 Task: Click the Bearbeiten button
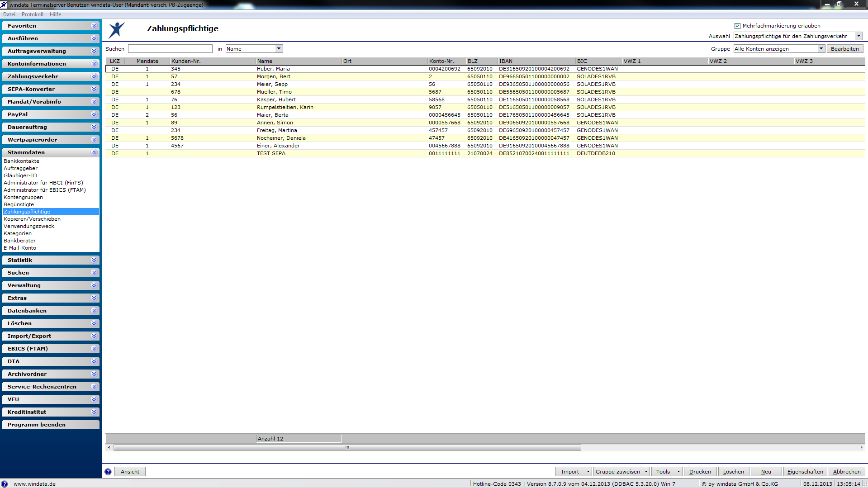click(x=844, y=49)
